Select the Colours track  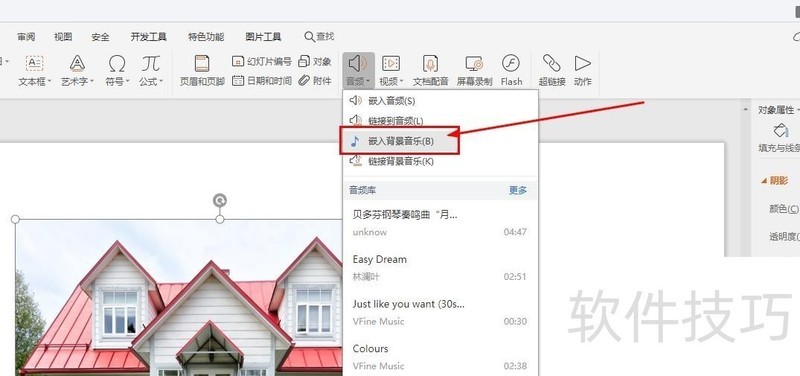point(441,357)
